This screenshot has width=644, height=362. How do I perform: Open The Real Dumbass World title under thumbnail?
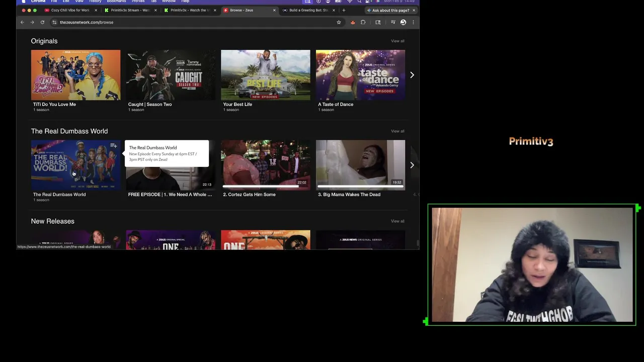(59, 195)
